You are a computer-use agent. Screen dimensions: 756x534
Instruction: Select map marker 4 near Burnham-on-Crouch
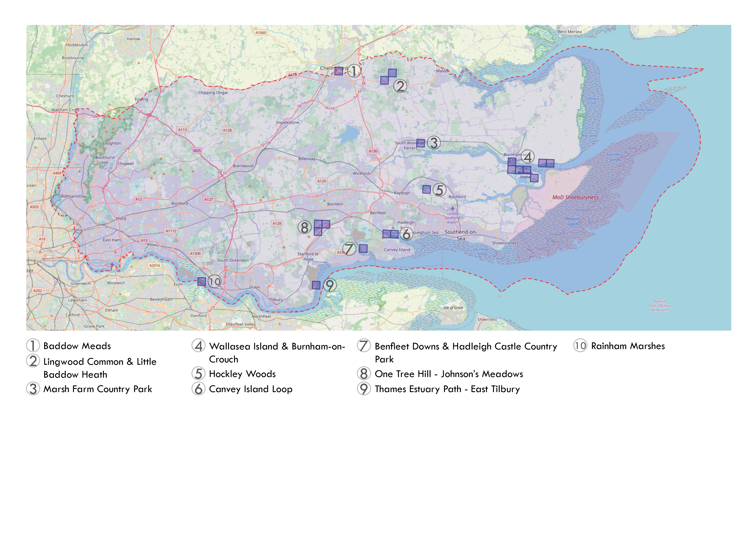(528, 157)
